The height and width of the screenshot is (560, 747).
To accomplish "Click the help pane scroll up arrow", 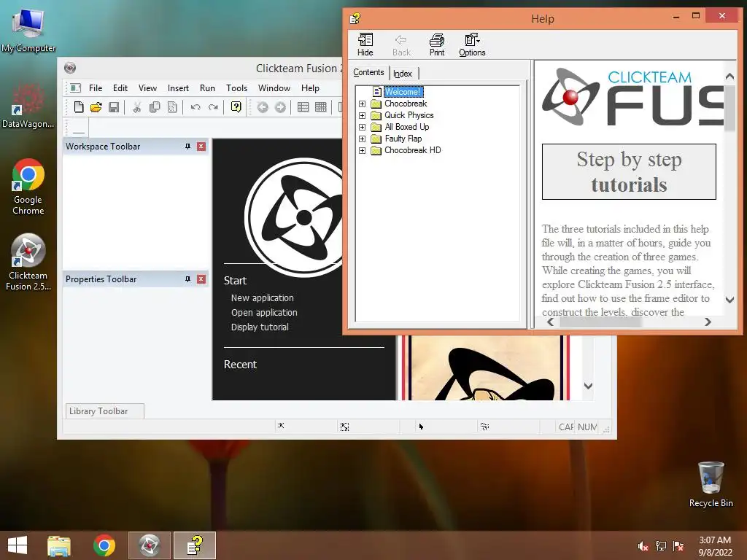I will point(729,76).
